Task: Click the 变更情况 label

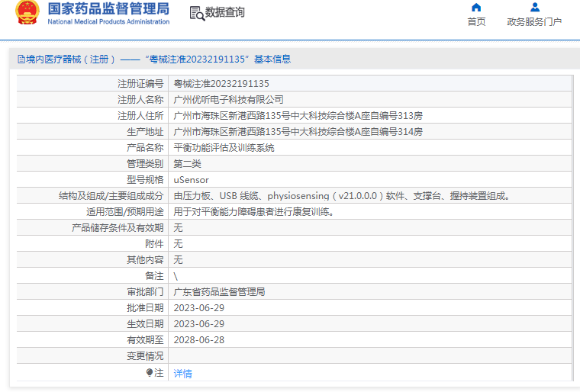Action: [x=145, y=355]
